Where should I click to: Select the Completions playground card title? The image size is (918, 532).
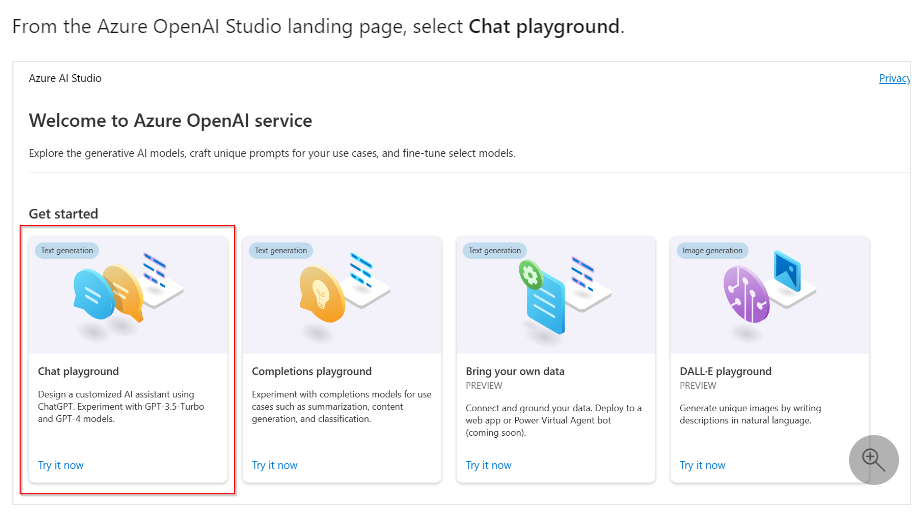[311, 371]
